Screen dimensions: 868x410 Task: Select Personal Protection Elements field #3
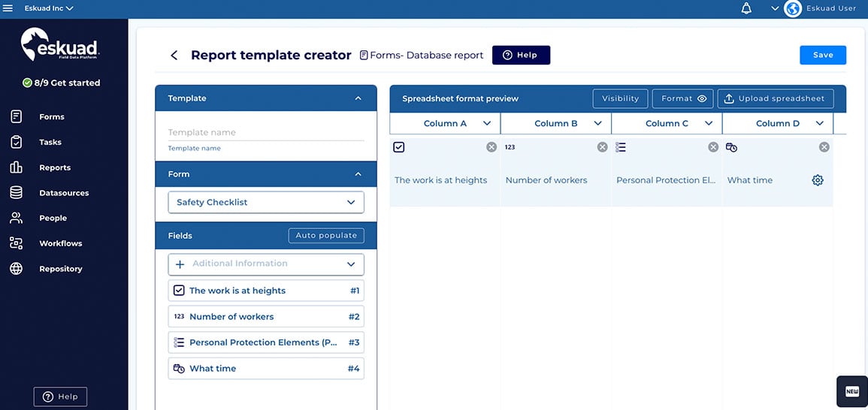266,342
